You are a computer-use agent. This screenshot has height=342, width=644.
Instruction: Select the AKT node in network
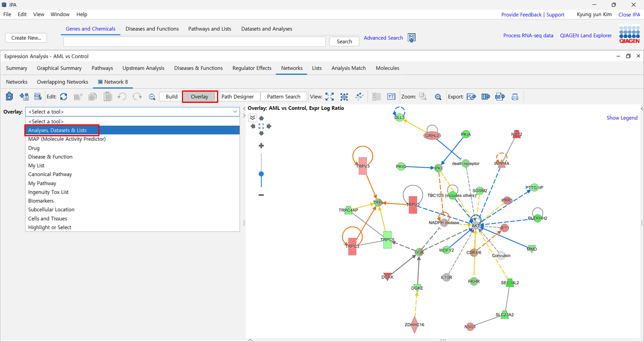click(x=476, y=226)
